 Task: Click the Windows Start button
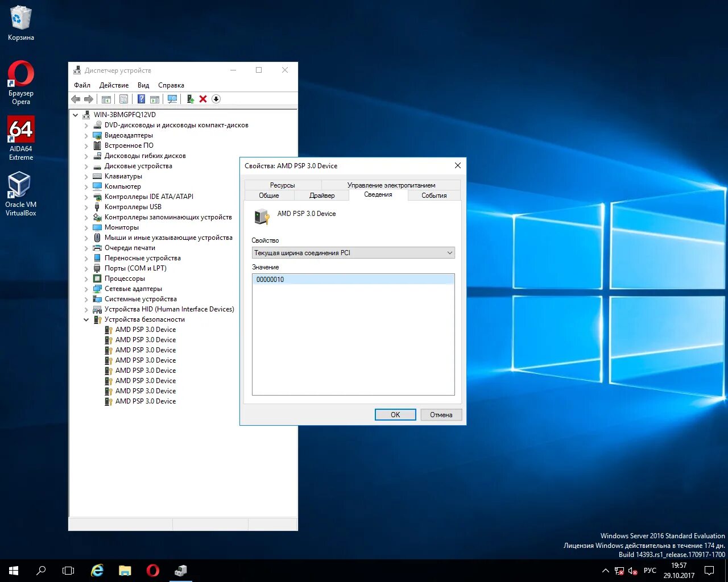[x=14, y=571]
